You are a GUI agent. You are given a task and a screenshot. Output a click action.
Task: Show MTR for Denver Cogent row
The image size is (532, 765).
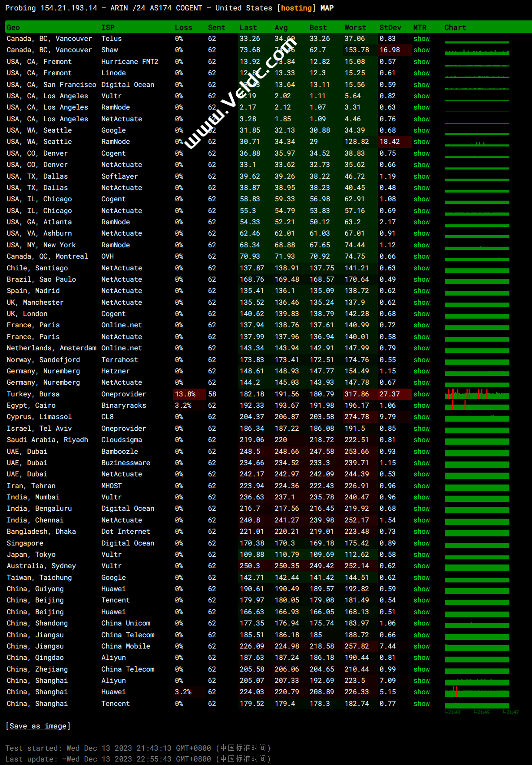(x=421, y=153)
